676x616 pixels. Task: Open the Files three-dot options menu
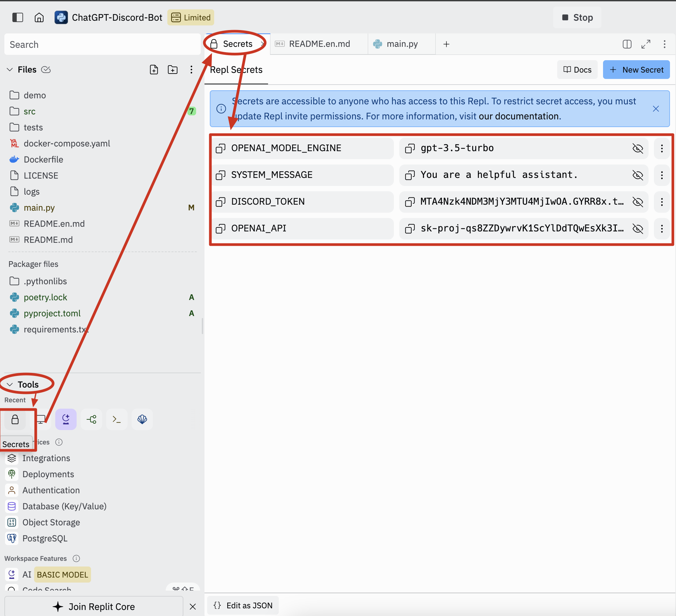point(191,70)
